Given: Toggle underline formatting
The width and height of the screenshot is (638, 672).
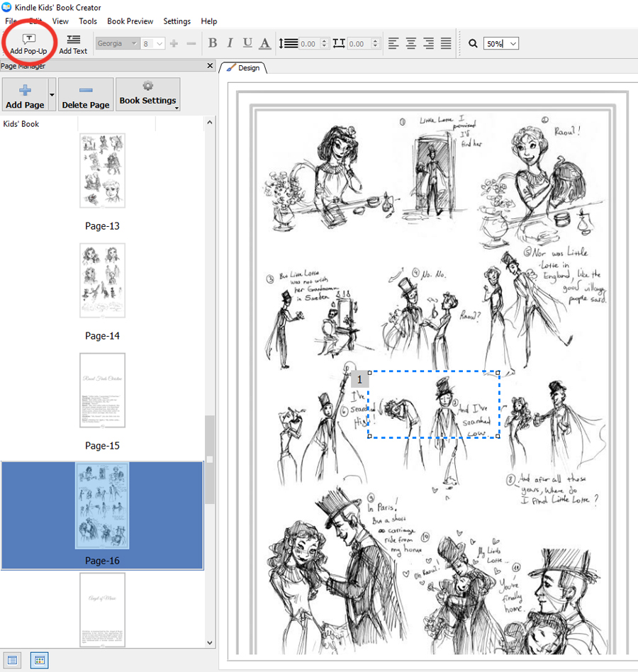Looking at the screenshot, I should pos(247,43).
